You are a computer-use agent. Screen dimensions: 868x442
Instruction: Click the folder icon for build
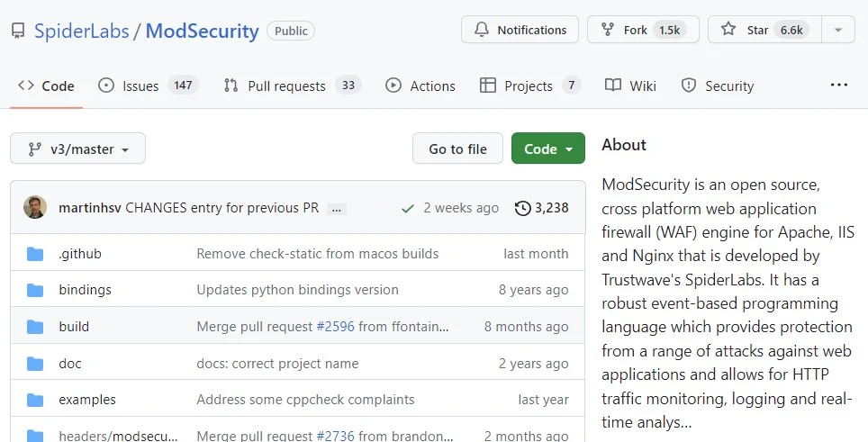[35, 327]
